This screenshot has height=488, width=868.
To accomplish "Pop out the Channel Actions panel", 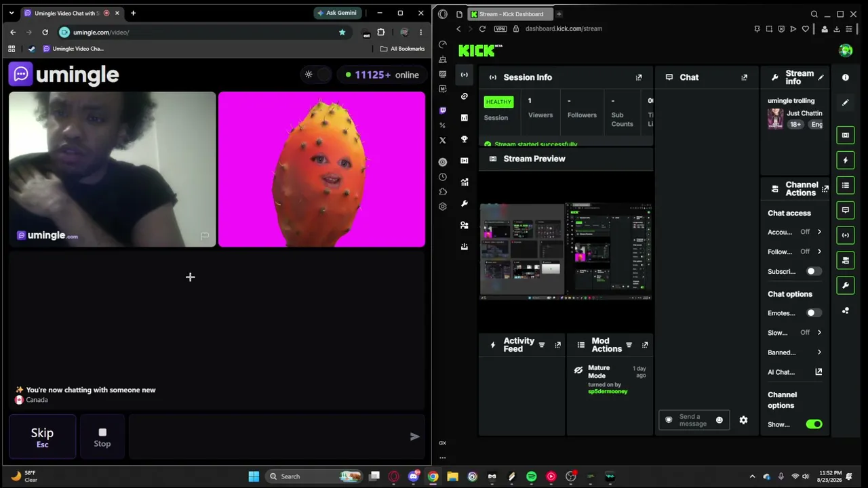I will (825, 188).
